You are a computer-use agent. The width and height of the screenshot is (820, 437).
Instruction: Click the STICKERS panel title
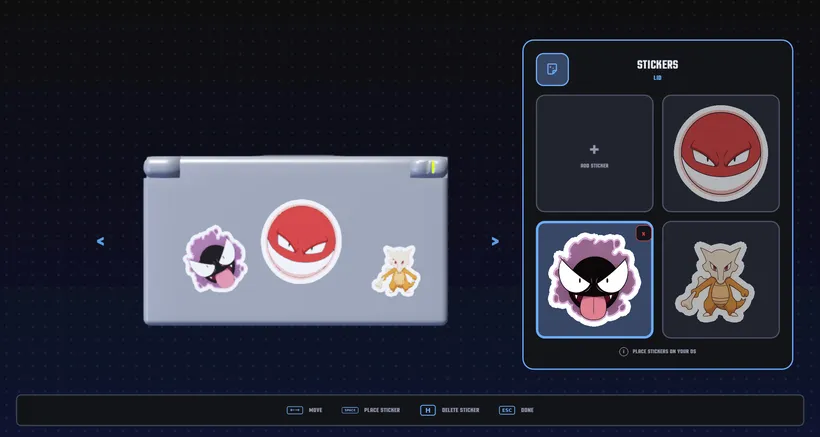[x=657, y=65]
